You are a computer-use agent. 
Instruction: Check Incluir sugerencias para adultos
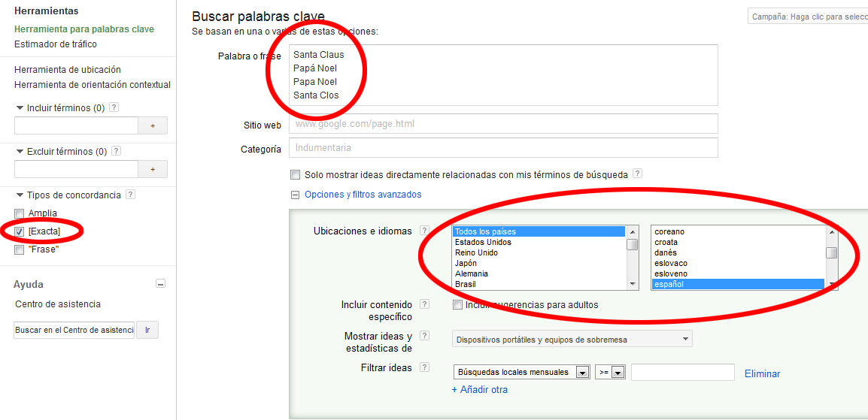pos(457,305)
